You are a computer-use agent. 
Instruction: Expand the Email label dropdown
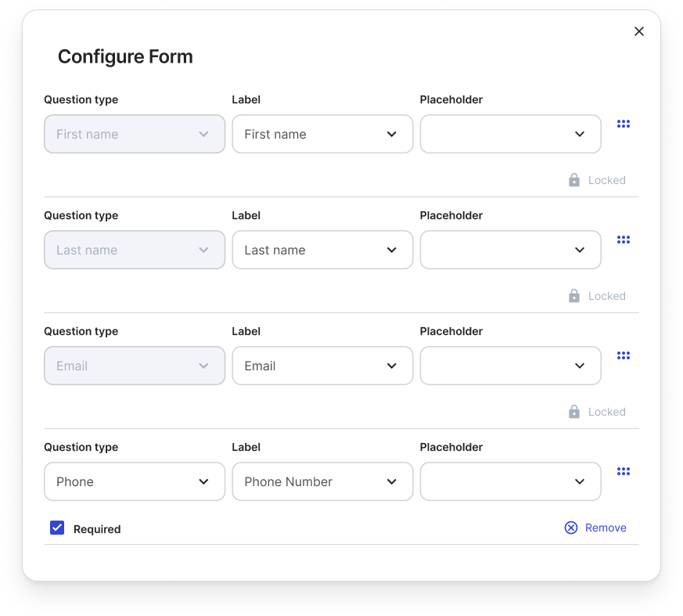pyautogui.click(x=322, y=366)
